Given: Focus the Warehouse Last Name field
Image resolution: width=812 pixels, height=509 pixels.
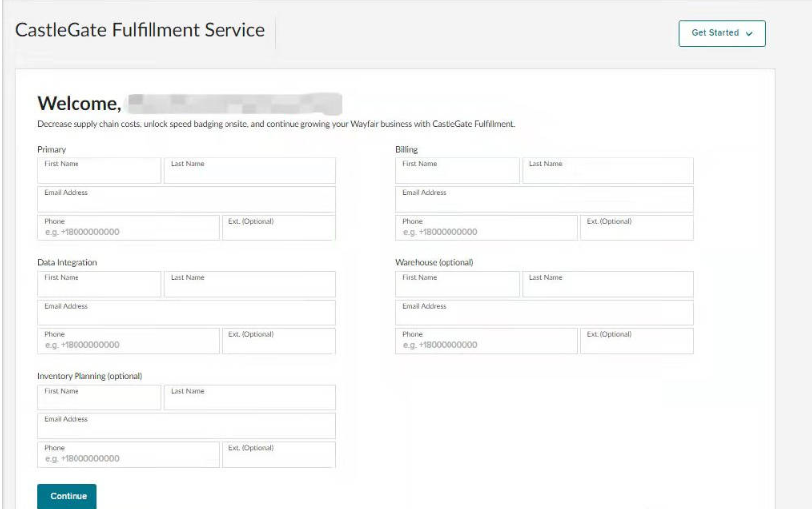Looking at the screenshot, I should point(608,284).
